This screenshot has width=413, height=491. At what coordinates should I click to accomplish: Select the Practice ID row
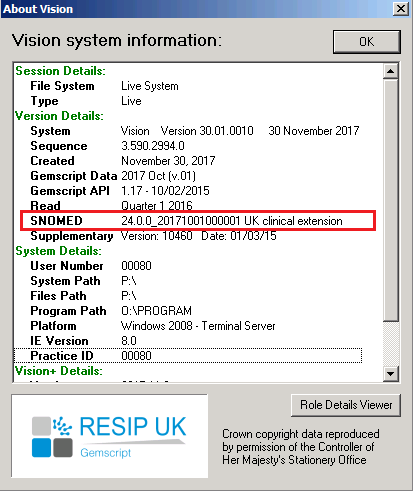pyautogui.click(x=188, y=356)
